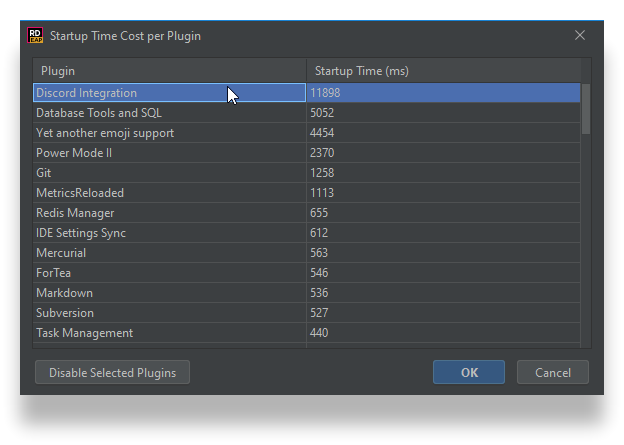The height and width of the screenshot is (445, 624).
Task: Close the Startup Time Cost per Plugin dialog
Action: point(580,35)
